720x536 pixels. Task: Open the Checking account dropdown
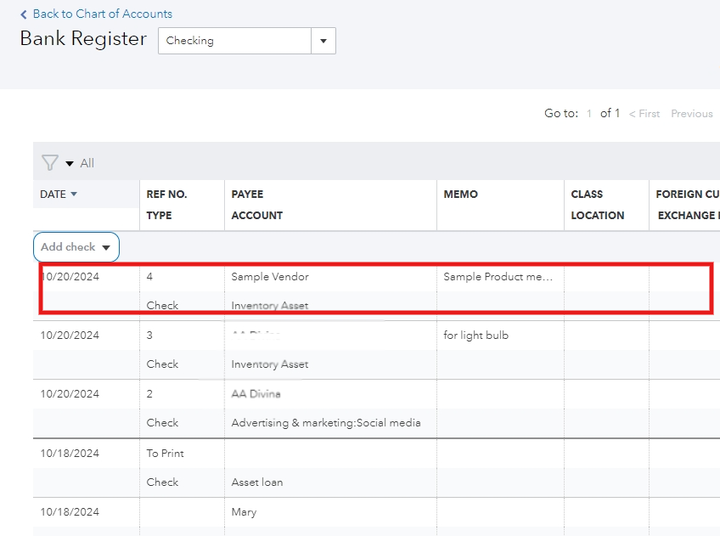[x=323, y=41]
